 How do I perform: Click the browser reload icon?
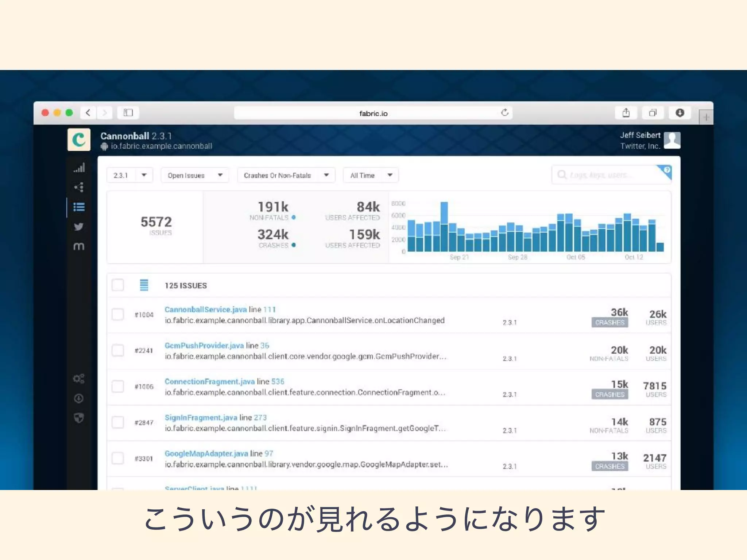pyautogui.click(x=504, y=113)
